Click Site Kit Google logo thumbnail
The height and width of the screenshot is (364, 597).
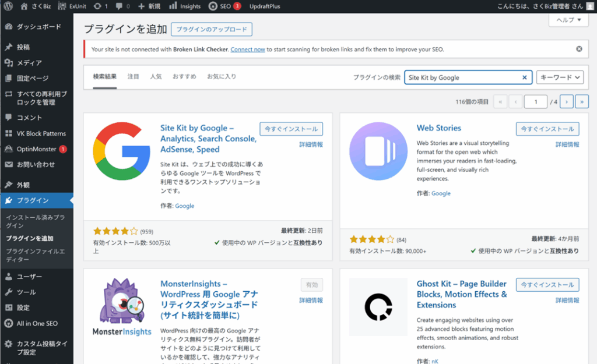(x=122, y=151)
